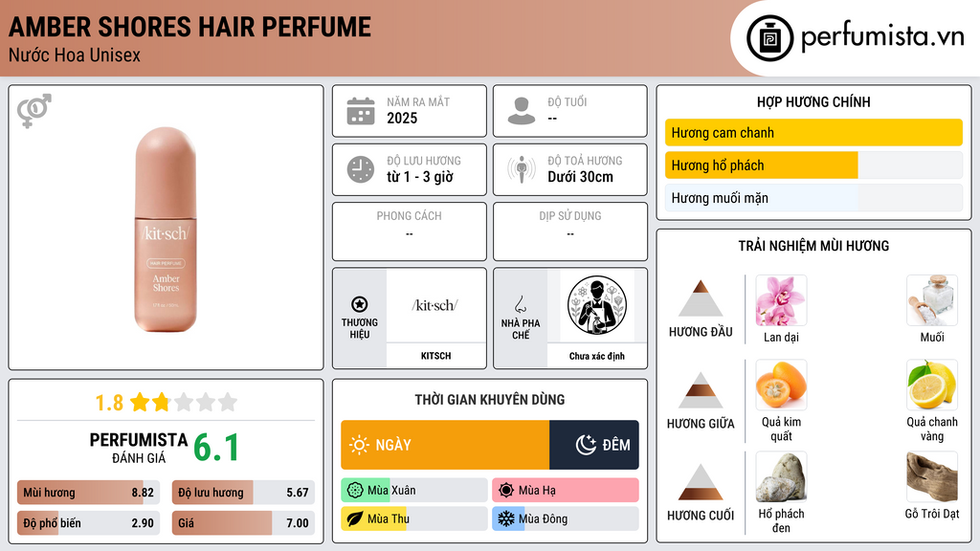Click the 1.8 star rating row
The height and width of the screenshot is (551, 980).
[x=166, y=403]
